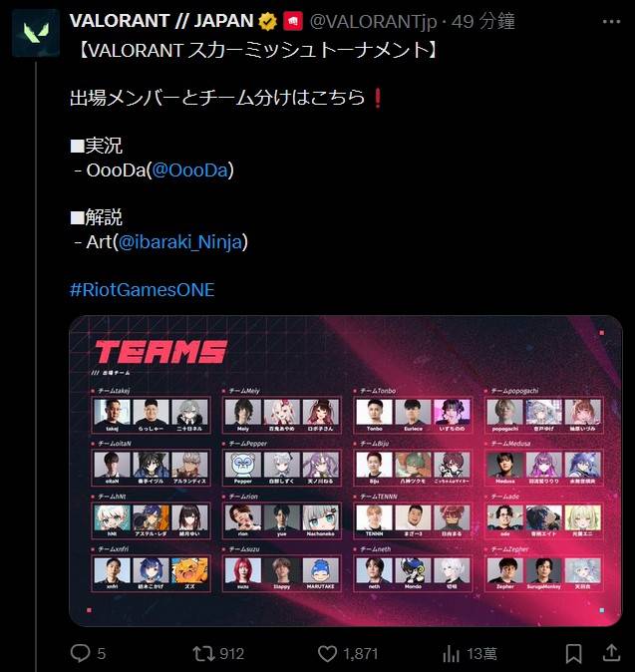Click the red Riot Games affiliate badge
The image size is (635, 672).
point(293,21)
